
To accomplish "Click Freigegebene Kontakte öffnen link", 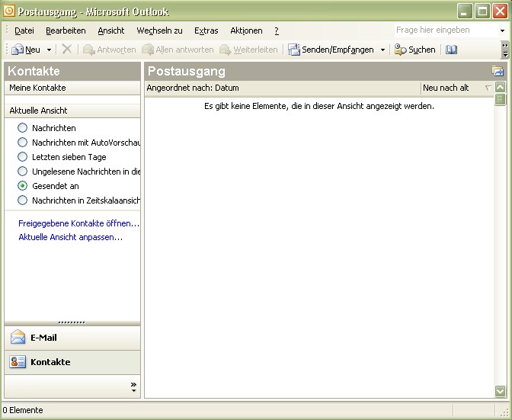I will pyautogui.click(x=78, y=223).
